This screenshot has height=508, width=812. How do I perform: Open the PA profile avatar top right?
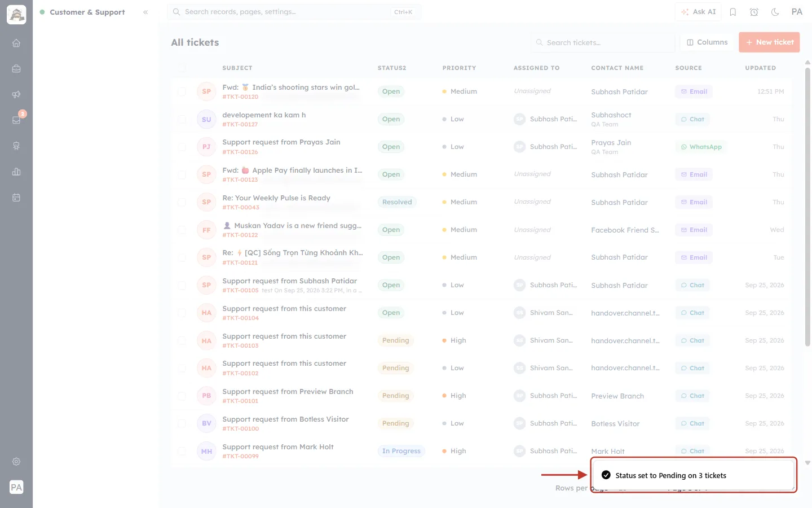click(797, 12)
